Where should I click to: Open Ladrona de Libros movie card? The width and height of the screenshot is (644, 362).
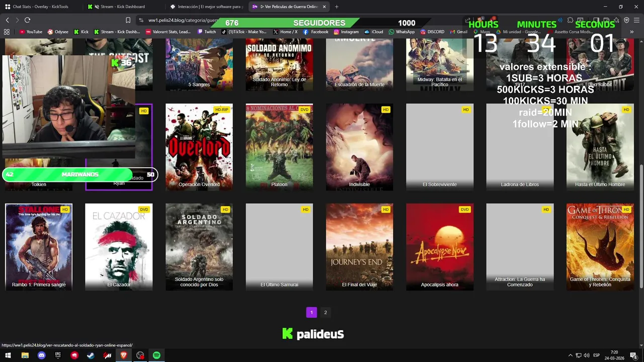520,147
